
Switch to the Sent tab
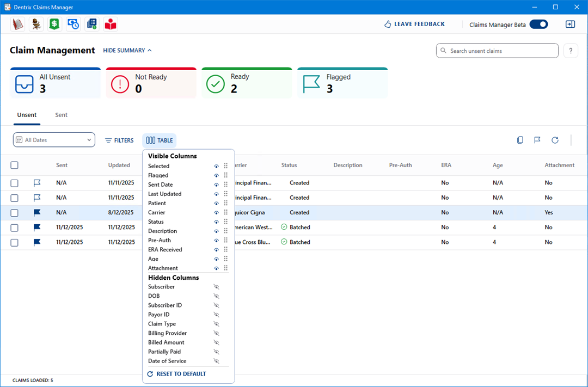point(62,115)
